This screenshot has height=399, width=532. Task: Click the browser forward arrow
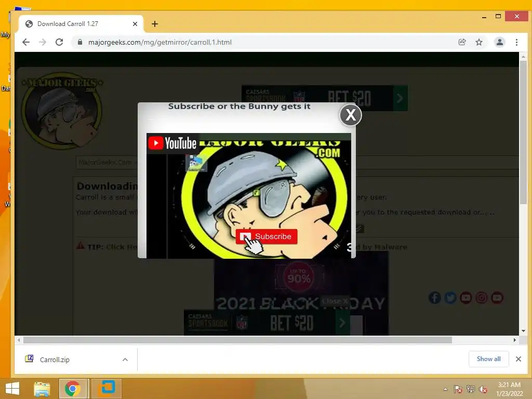point(43,42)
